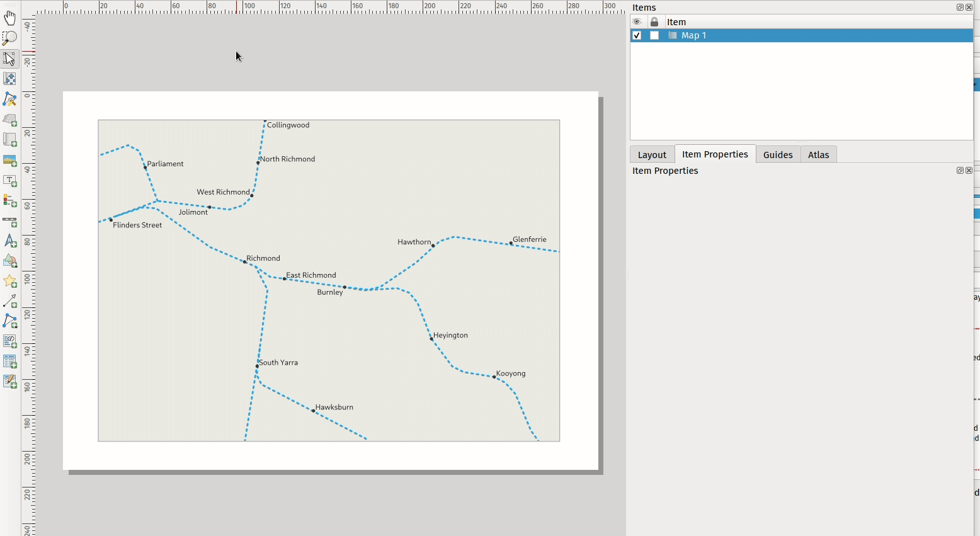Switch to the Layout tab
Viewport: 980px width, 536px height.
click(652, 154)
